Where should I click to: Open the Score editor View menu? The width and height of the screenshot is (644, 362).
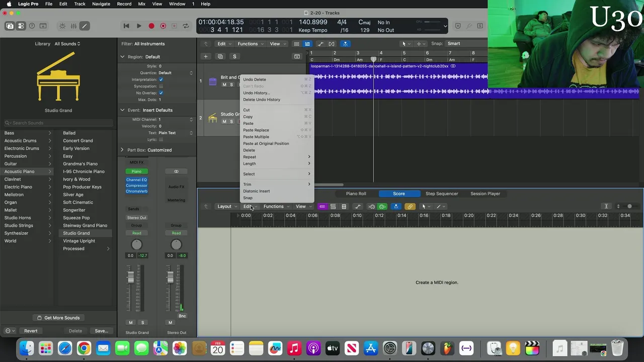pyautogui.click(x=302, y=206)
